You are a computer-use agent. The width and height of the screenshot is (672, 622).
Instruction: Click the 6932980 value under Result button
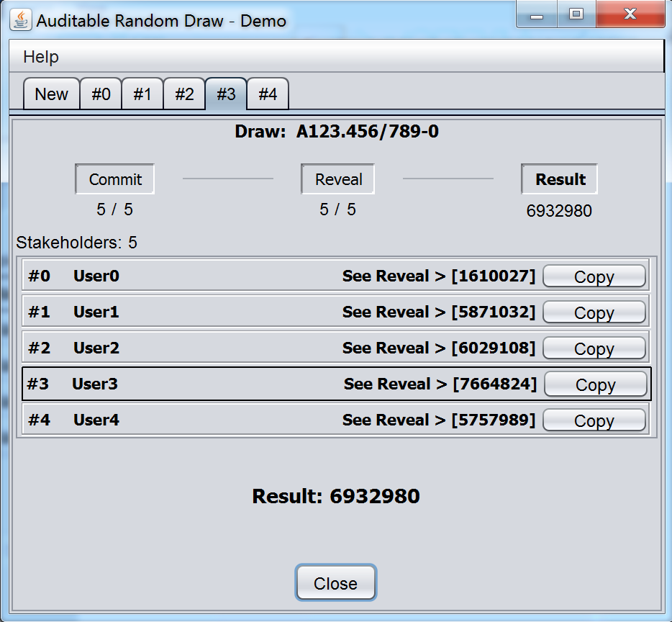coord(559,211)
